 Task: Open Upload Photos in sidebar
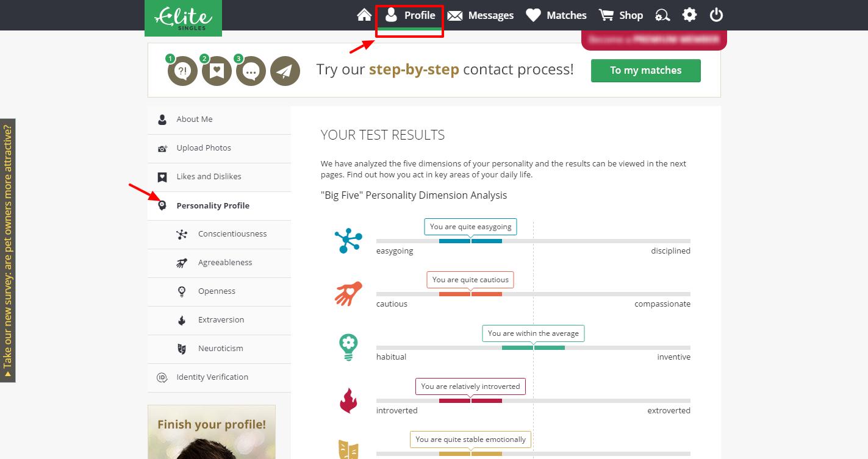point(219,148)
